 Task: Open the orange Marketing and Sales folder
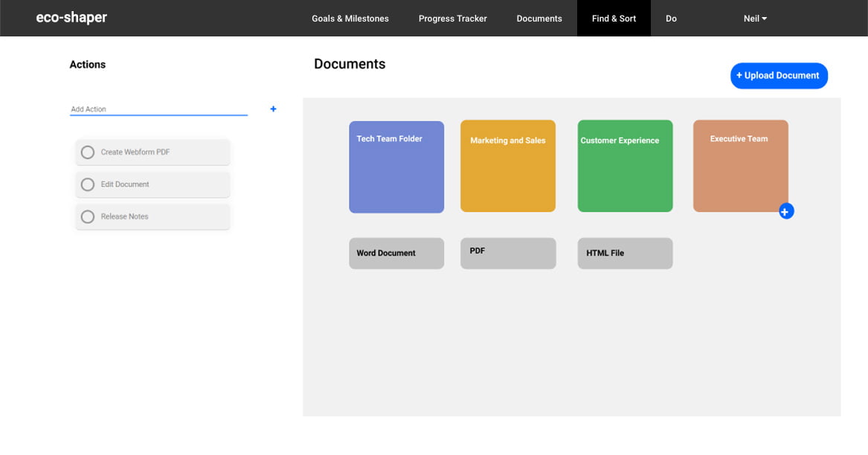click(508, 167)
